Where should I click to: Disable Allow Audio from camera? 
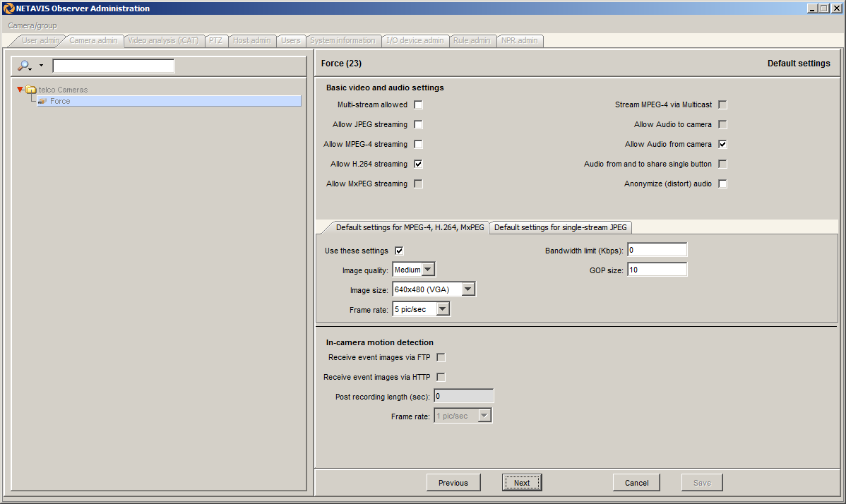(x=722, y=145)
